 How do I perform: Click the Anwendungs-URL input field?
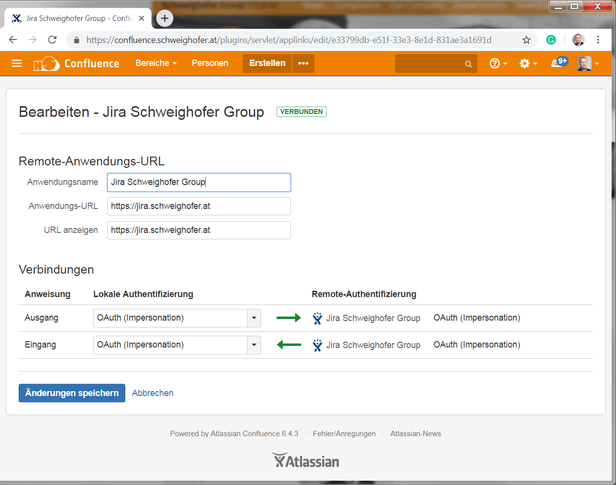199,206
